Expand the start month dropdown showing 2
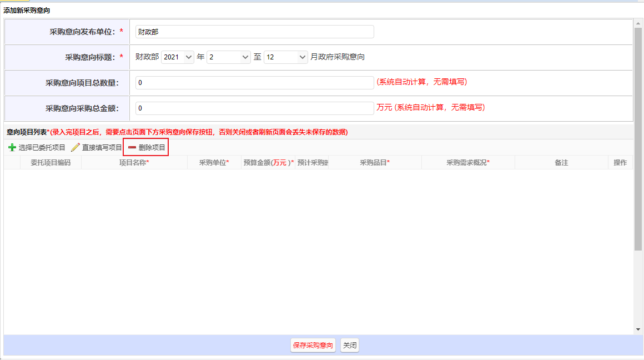The width and height of the screenshot is (644, 360). click(228, 57)
